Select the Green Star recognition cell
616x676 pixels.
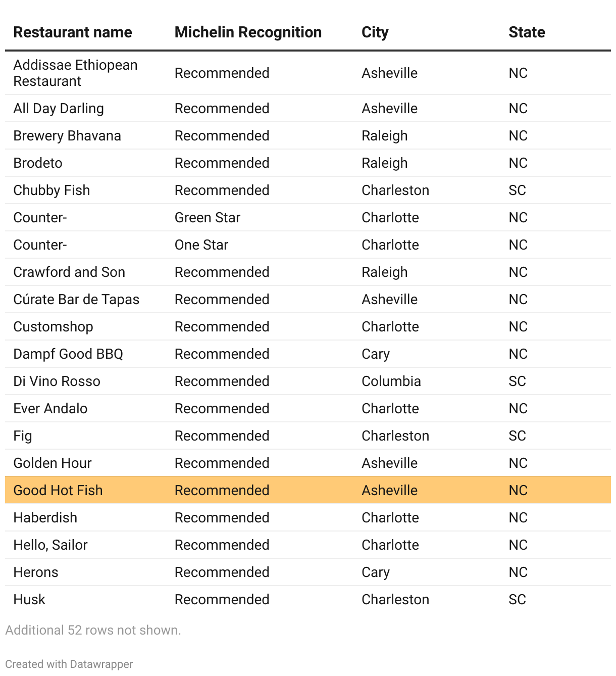point(207,217)
